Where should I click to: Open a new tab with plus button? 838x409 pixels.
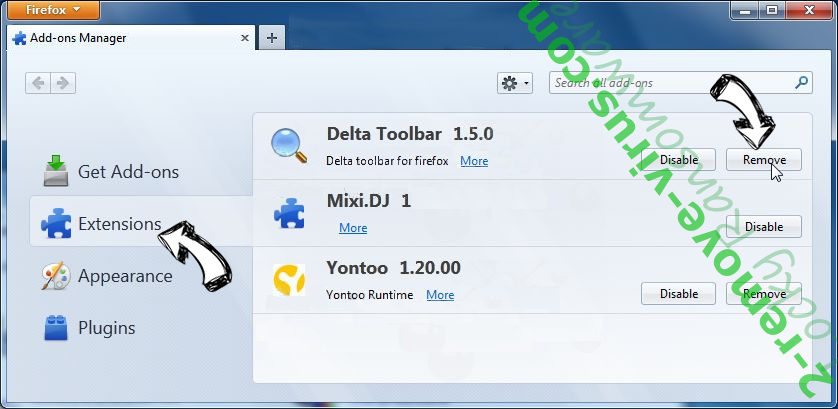click(272, 38)
